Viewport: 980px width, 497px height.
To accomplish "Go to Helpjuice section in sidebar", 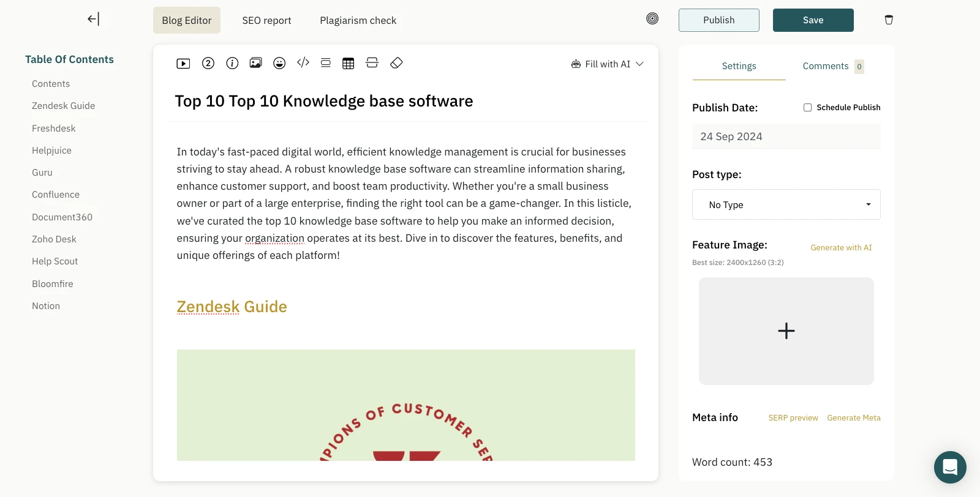I will pyautogui.click(x=51, y=151).
